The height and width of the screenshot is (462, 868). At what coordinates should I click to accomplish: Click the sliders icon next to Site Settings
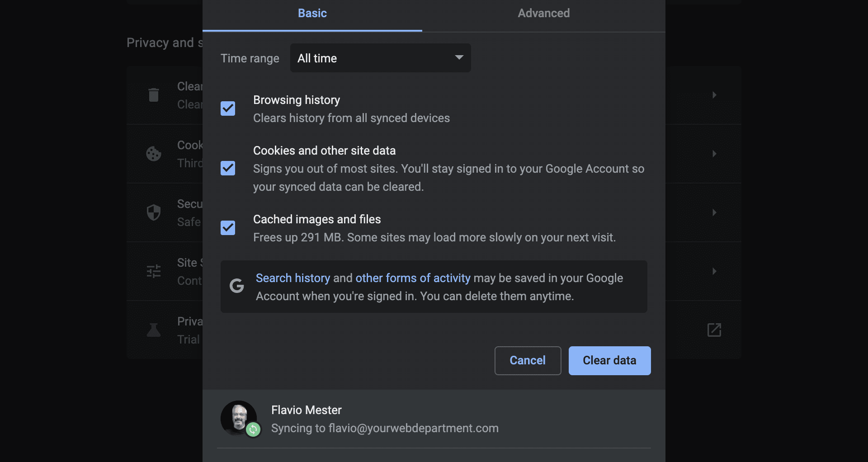(x=154, y=271)
